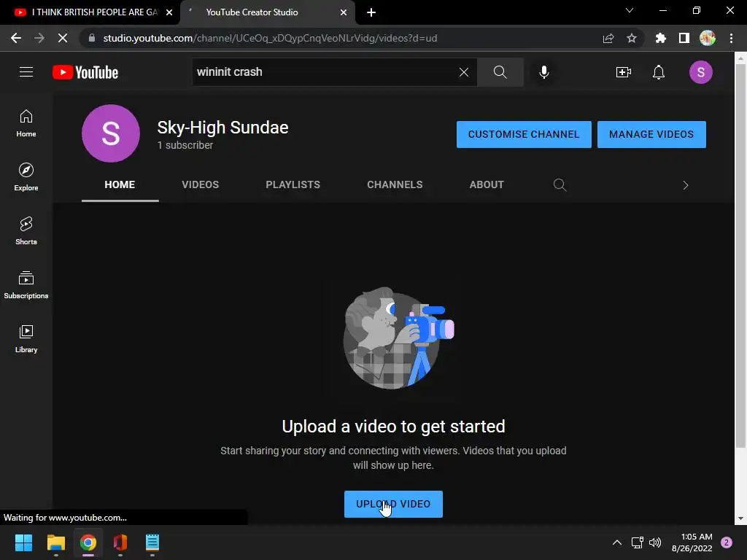
Task: Open Microsoft Office from the taskbar
Action: pyautogui.click(x=120, y=542)
